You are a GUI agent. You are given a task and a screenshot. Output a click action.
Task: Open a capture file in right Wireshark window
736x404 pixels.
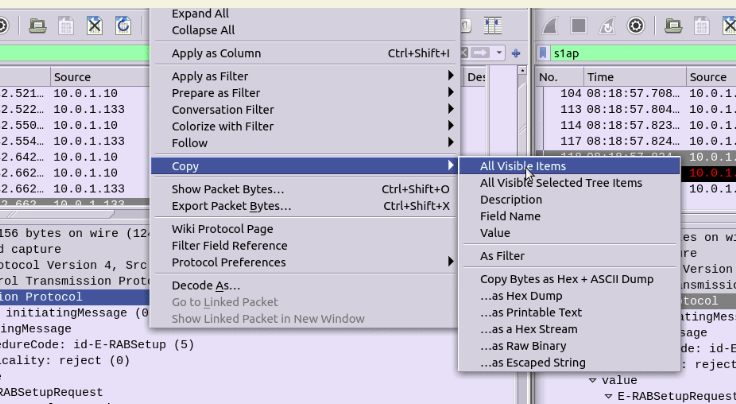pyautogui.click(x=673, y=25)
